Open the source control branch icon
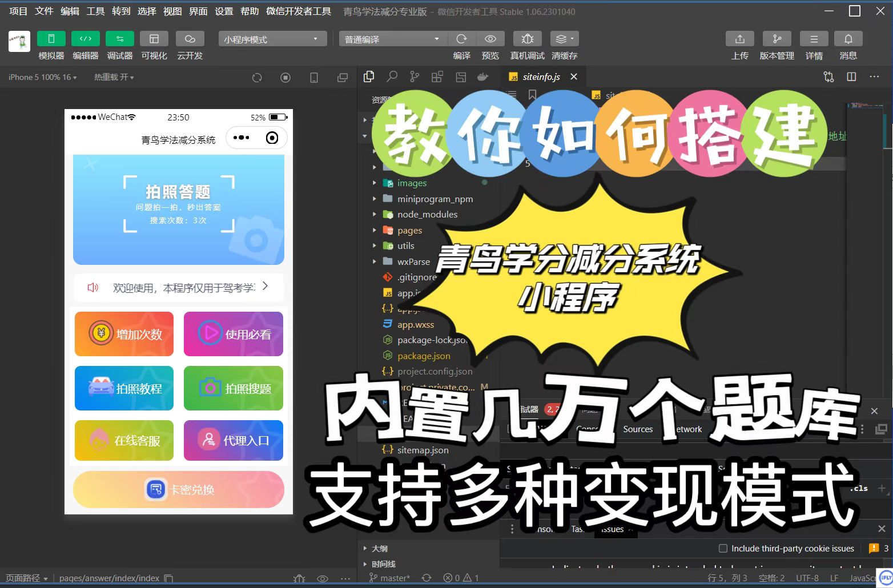The image size is (893, 588). coord(415,76)
